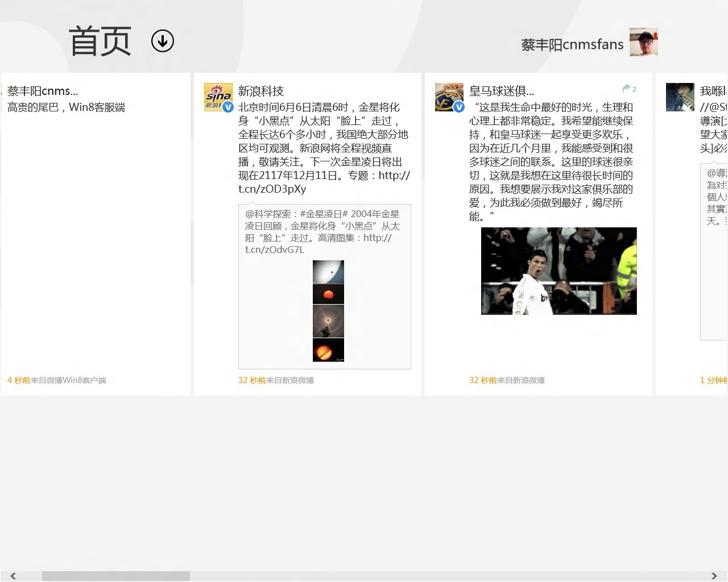The width and height of the screenshot is (728, 582).
Task: Click the horizontal scrollbar left arrow
Action: (x=13, y=576)
